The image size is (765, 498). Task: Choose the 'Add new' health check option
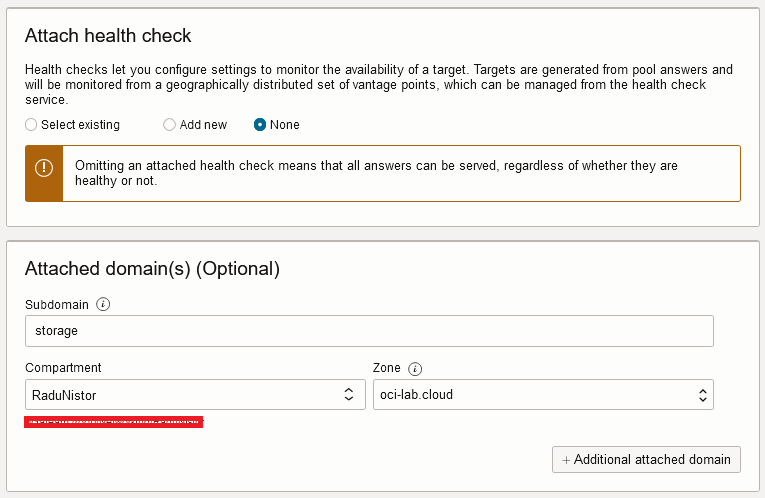click(171, 125)
